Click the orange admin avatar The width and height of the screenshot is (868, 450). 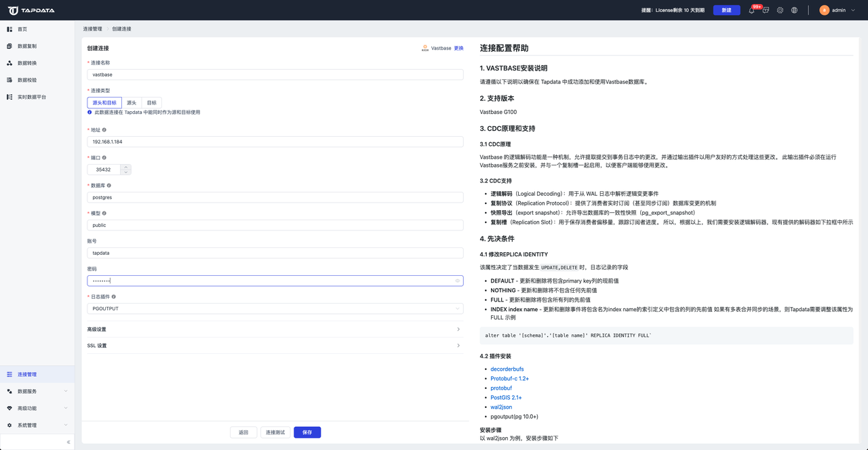pyautogui.click(x=824, y=10)
